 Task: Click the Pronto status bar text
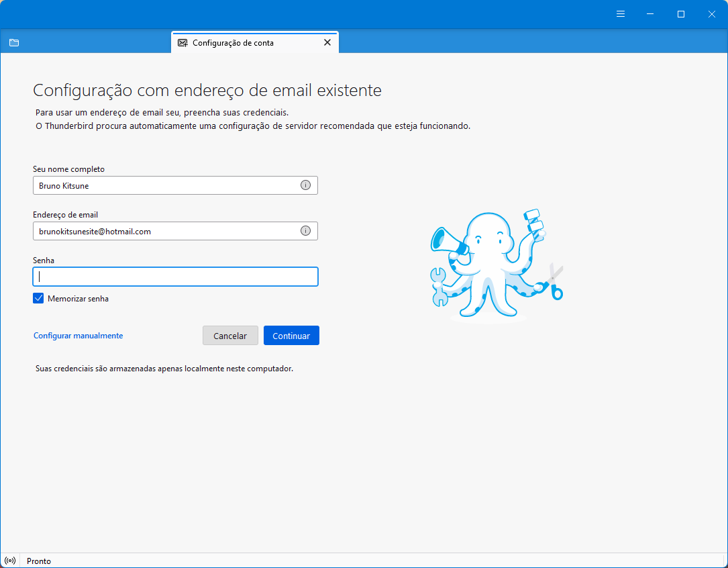click(x=38, y=561)
